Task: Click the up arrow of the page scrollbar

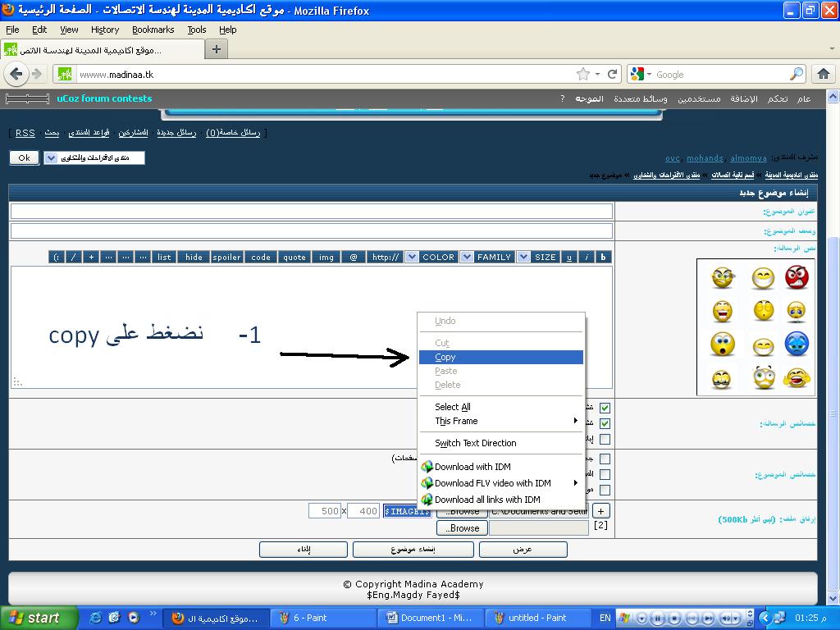Action: pyautogui.click(x=833, y=97)
